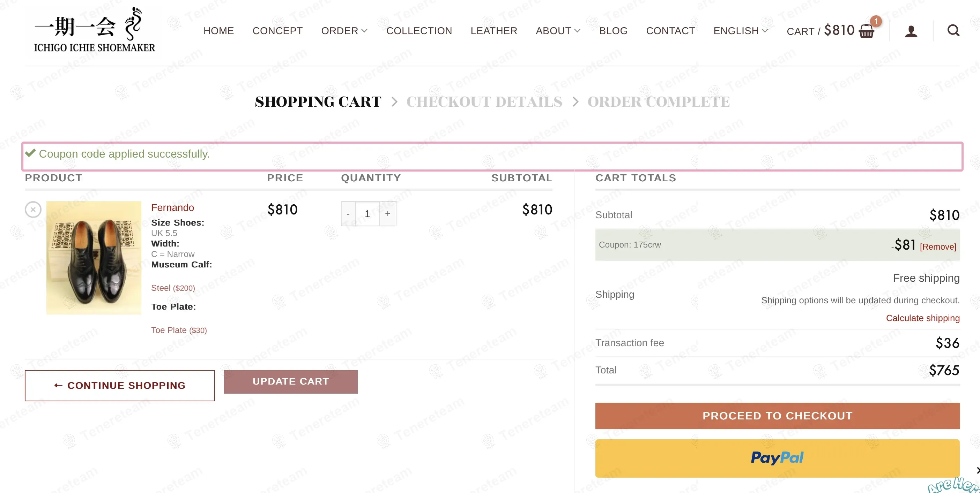Expand the ABOUT dropdown menu
This screenshot has width=980, height=493.
[558, 31]
